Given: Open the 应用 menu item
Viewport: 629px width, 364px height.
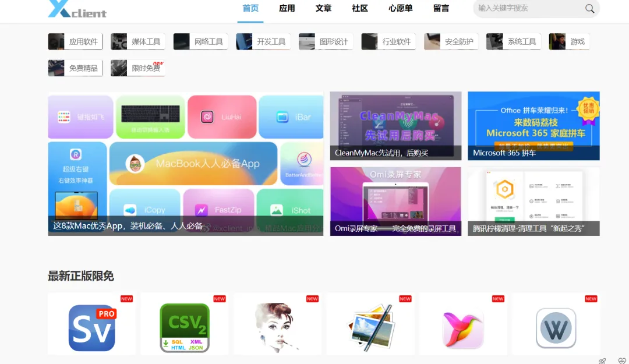Looking at the screenshot, I should coord(287,8).
